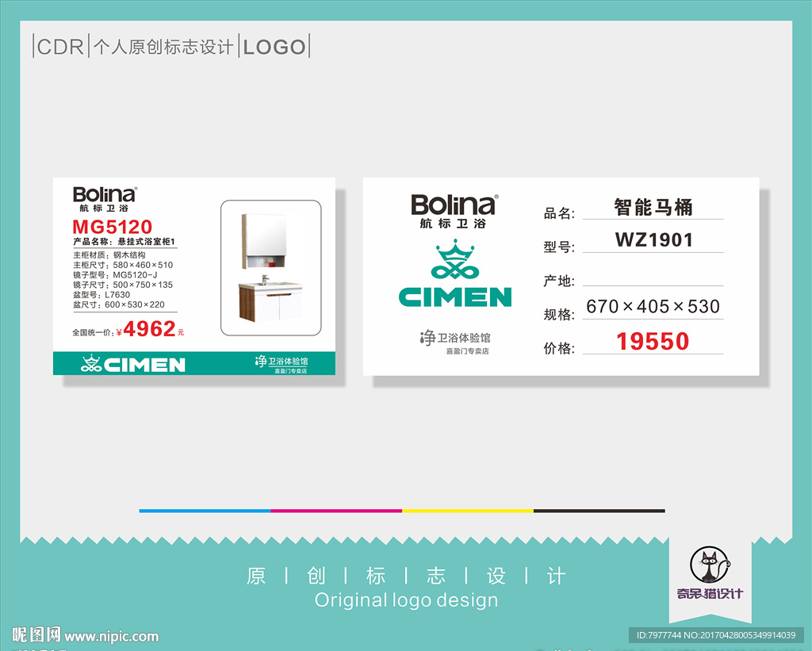Pick the magenta color bar
The height and width of the screenshot is (651, 812).
coord(336,511)
